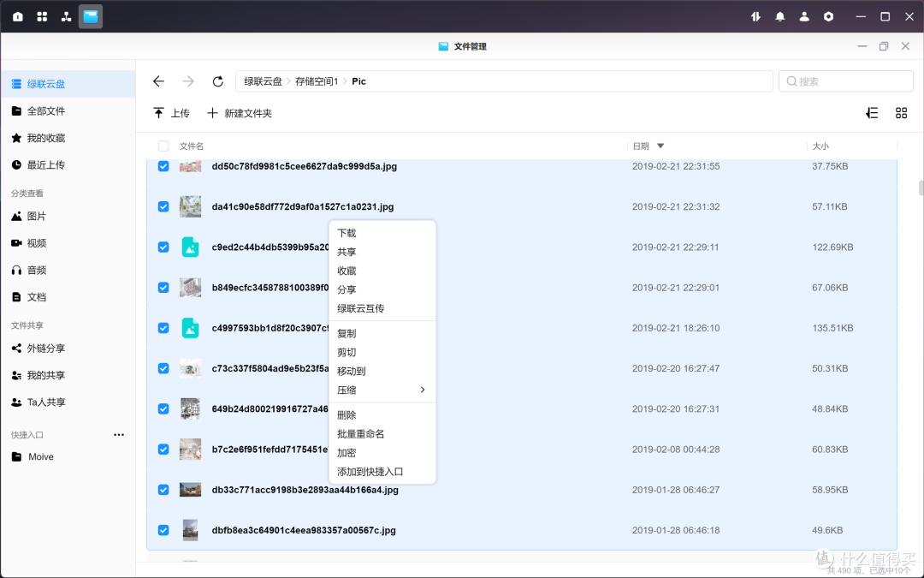Open the notifications bell icon
This screenshot has height=578, width=924.
[x=780, y=16]
